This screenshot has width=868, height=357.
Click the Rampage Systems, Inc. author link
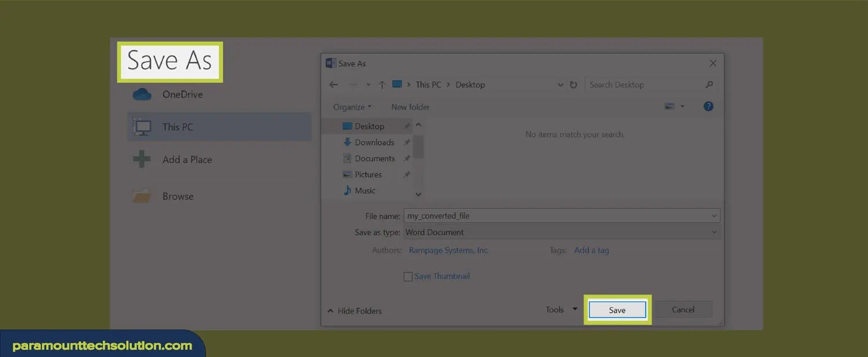click(448, 251)
